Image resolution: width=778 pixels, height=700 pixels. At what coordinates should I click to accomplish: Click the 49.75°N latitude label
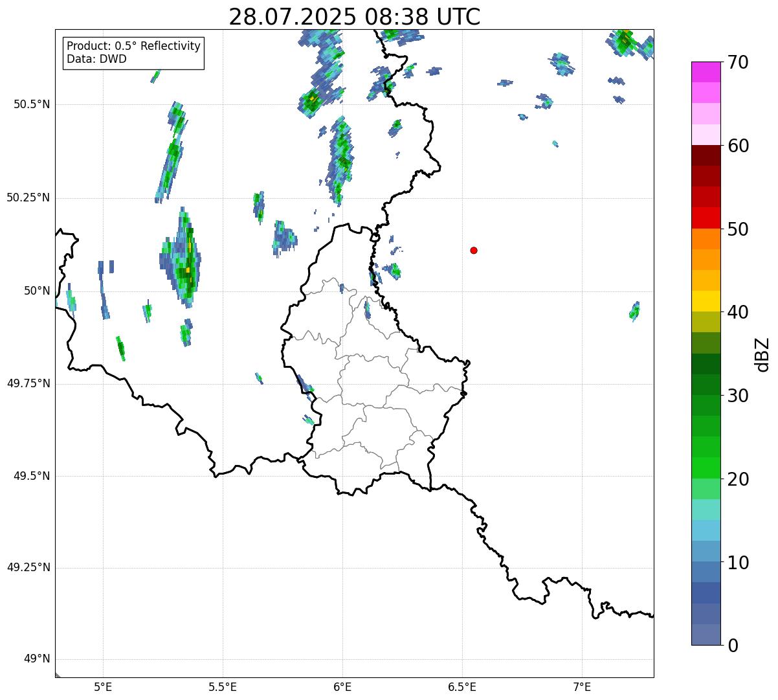[x=28, y=383]
